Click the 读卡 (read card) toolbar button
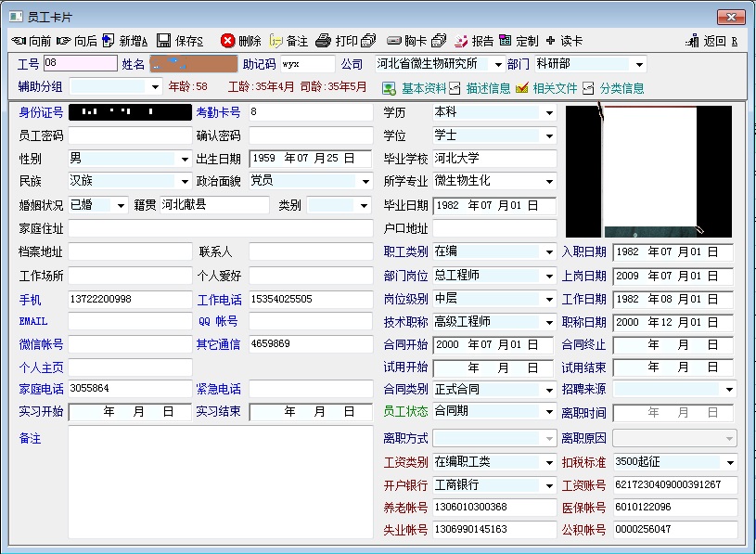756x554 pixels. pyautogui.click(x=564, y=41)
